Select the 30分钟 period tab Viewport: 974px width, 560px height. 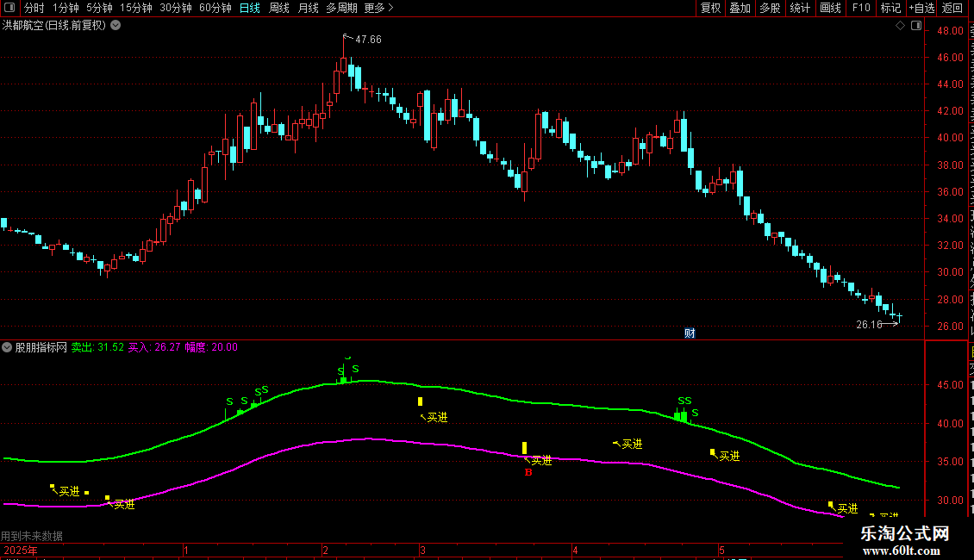coord(176,8)
